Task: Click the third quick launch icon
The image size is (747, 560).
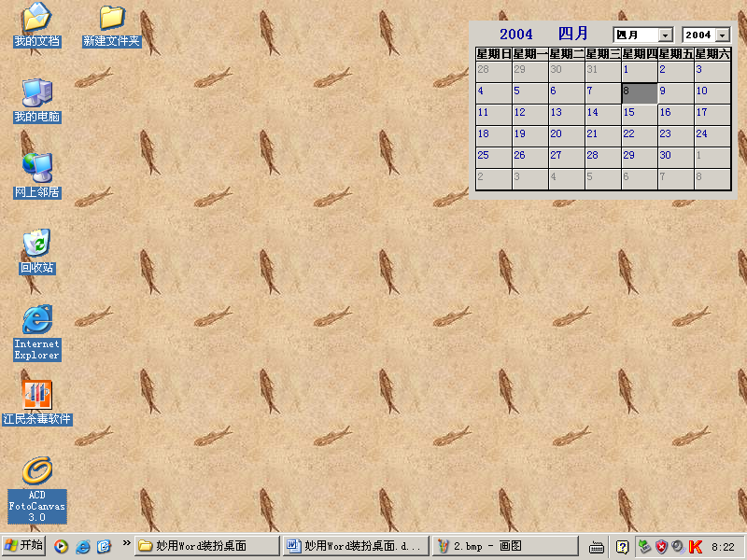Action: pos(104,546)
